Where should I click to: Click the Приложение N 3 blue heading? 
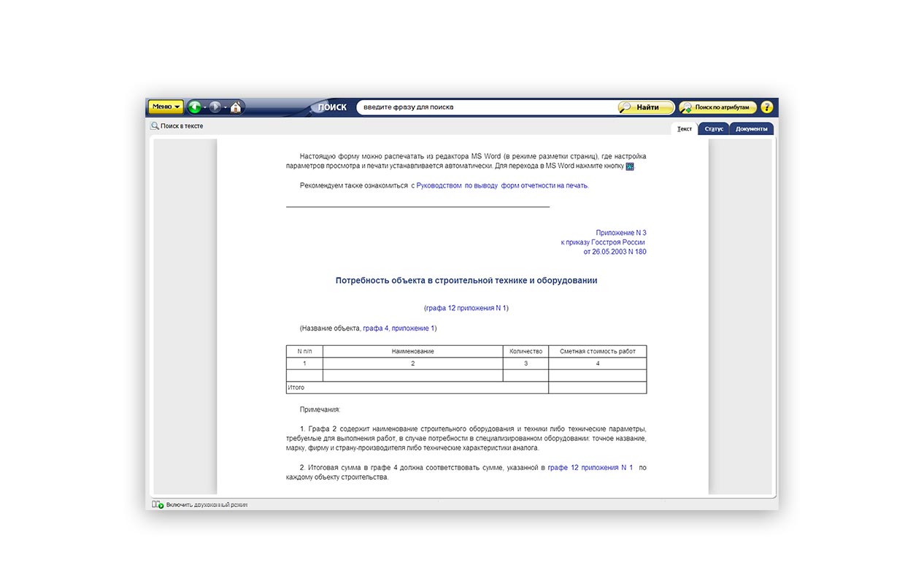[x=620, y=233]
